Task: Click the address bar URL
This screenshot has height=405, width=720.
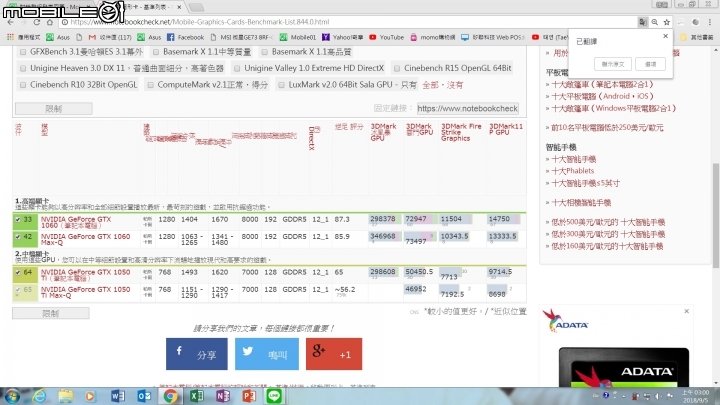Action: (x=200, y=22)
